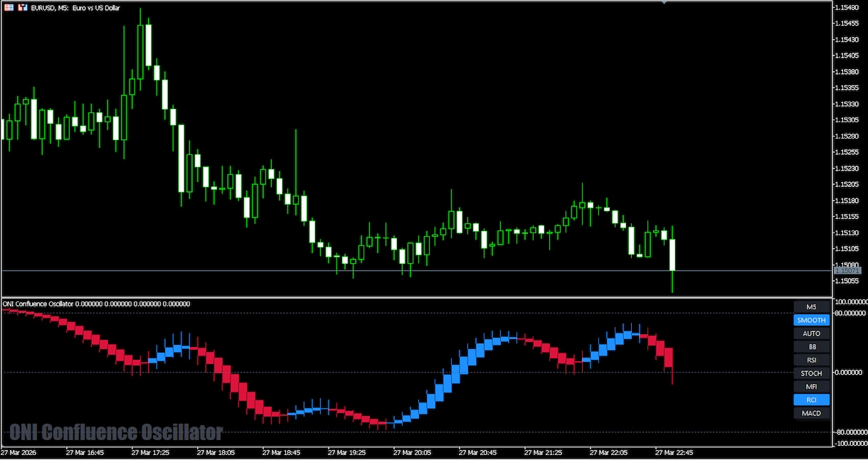Toggle the SMOOTH option off
868x460 pixels.
click(812, 321)
